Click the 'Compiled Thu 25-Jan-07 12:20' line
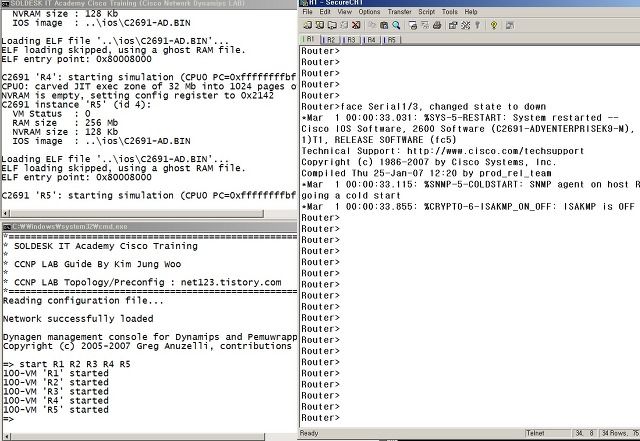 (426, 173)
